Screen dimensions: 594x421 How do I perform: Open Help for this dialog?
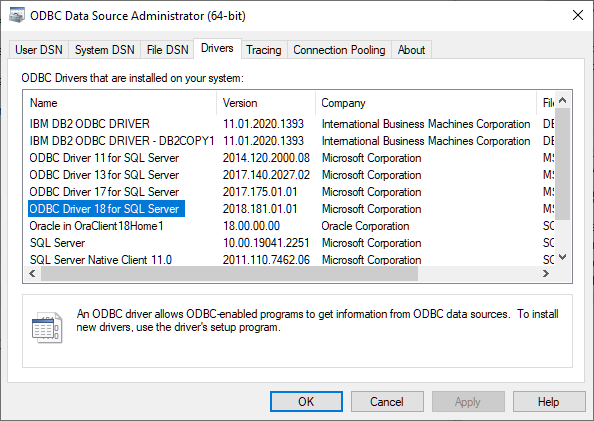click(x=549, y=401)
